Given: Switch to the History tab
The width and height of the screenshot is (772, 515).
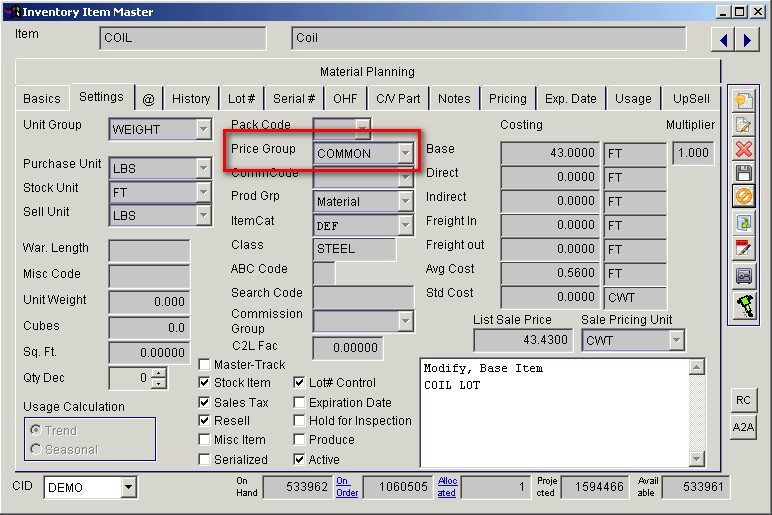Looking at the screenshot, I should point(190,99).
